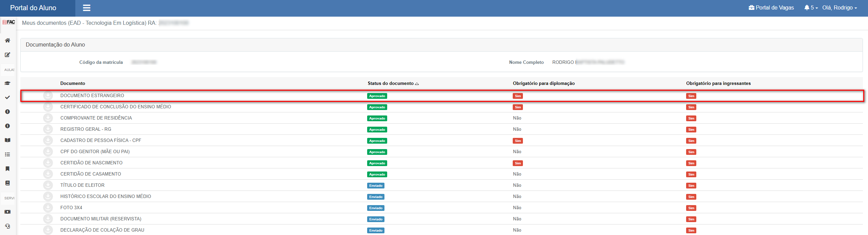868x235 pixels.
Task: Click ingressantes Sim badge for CPF DO GENITOR
Action: pyautogui.click(x=691, y=152)
